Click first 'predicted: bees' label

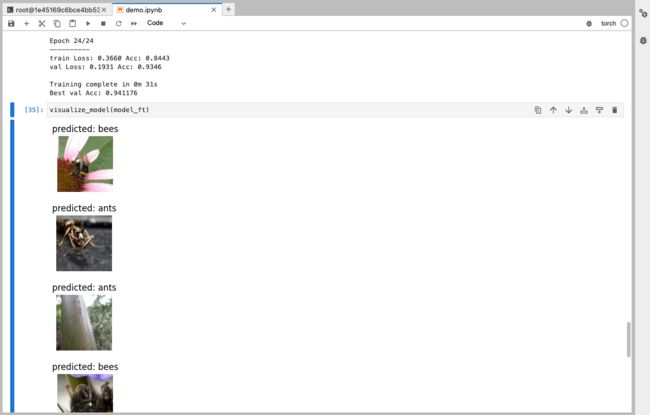tap(85, 129)
